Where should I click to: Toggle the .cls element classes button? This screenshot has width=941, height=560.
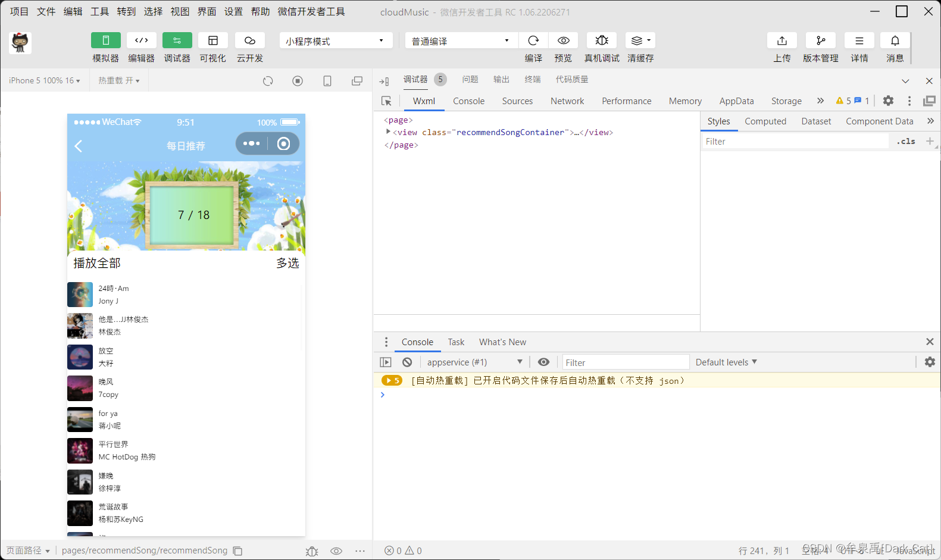click(906, 141)
